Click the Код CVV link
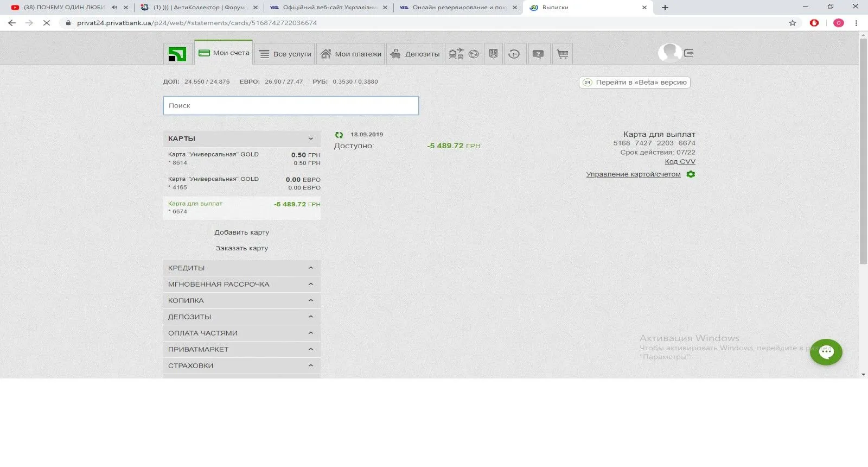Image resolution: width=868 pixels, height=467 pixels. [680, 161]
